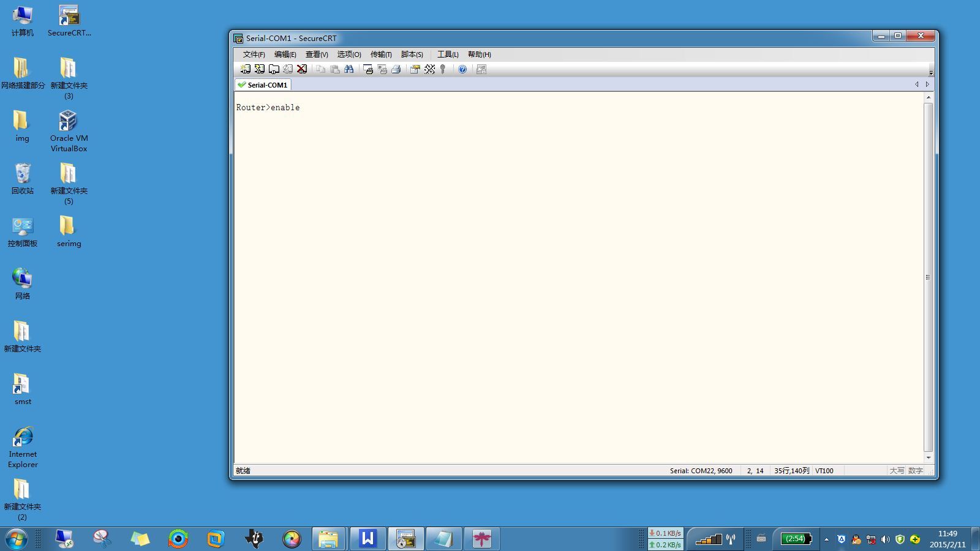The image size is (980, 551).
Task: Open the 文件(F) menu
Action: click(254, 54)
